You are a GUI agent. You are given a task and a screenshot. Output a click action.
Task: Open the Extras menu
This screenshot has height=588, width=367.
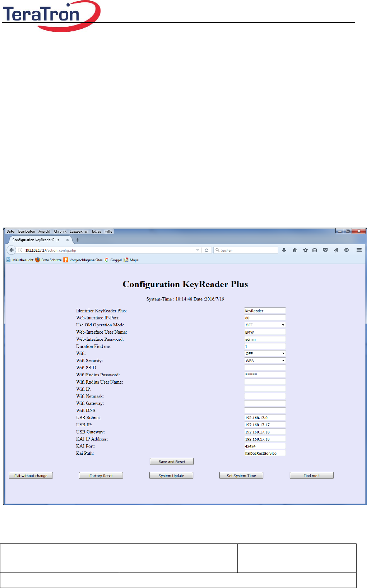pos(97,231)
